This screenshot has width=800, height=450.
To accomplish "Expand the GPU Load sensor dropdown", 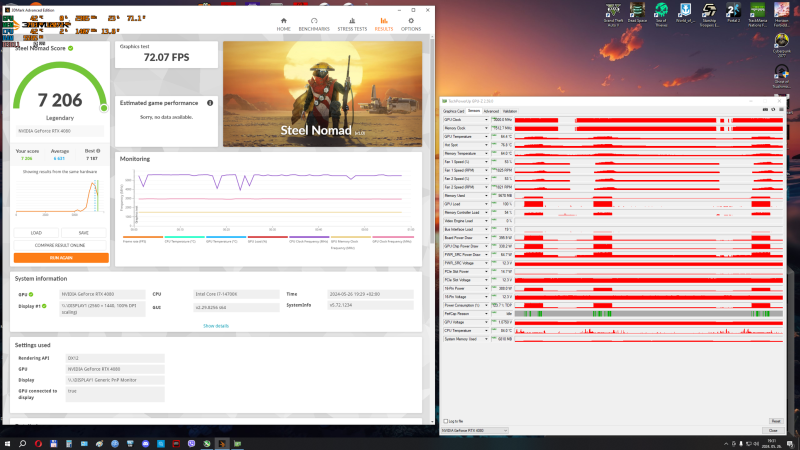I will (x=486, y=204).
